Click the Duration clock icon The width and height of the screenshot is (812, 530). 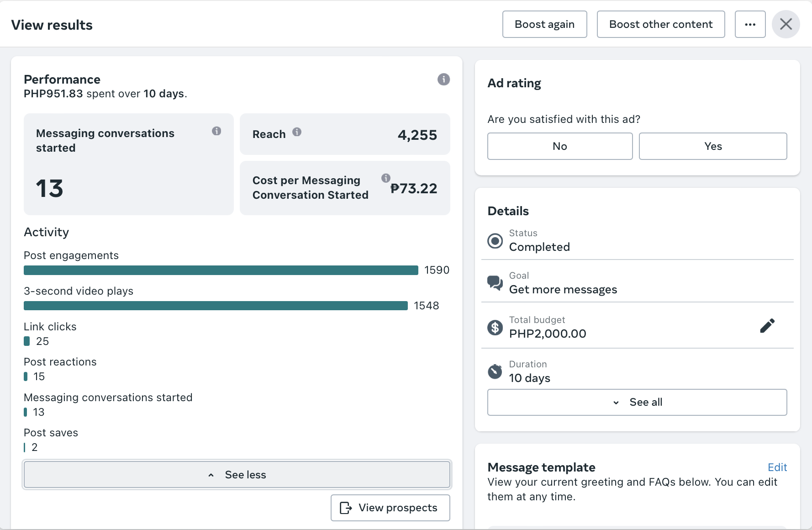point(495,371)
